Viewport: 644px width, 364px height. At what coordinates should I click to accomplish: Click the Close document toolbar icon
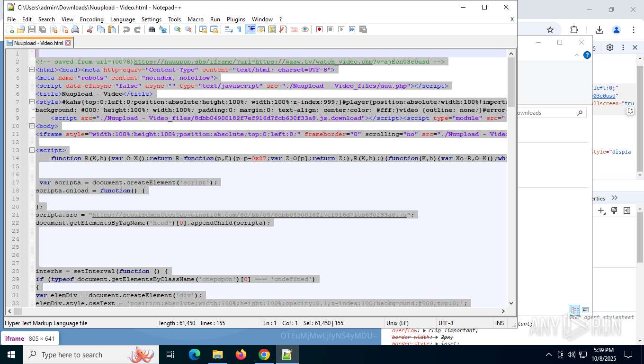tap(54, 29)
